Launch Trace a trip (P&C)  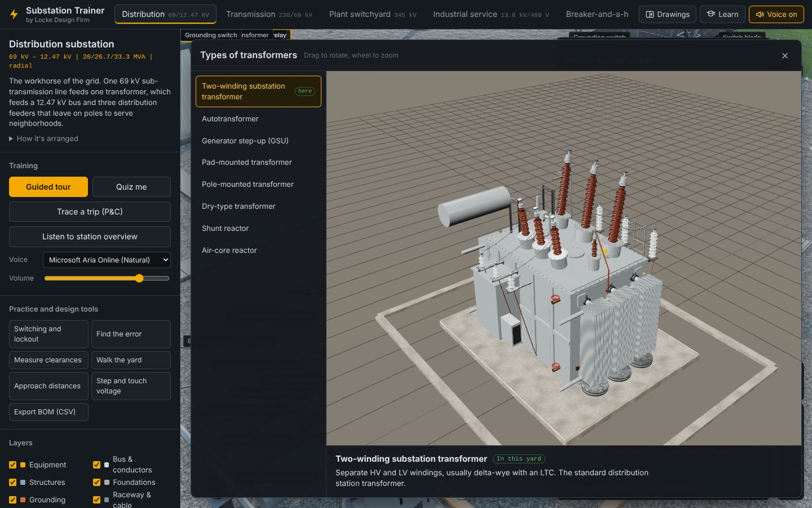(x=90, y=212)
